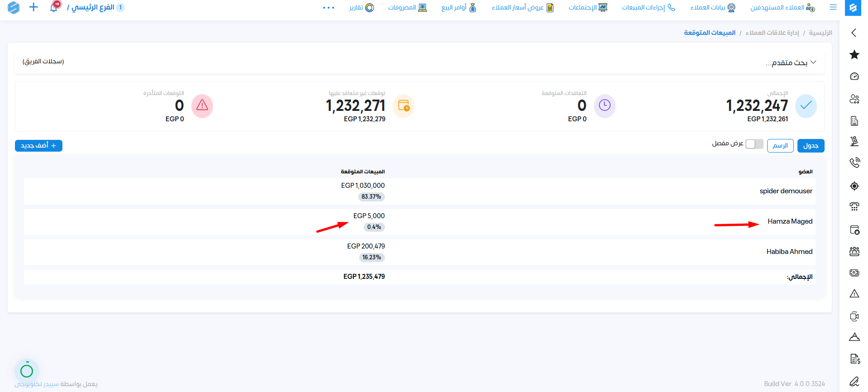Click the clock icon on التعاقدات المتوقعة card

point(604,106)
